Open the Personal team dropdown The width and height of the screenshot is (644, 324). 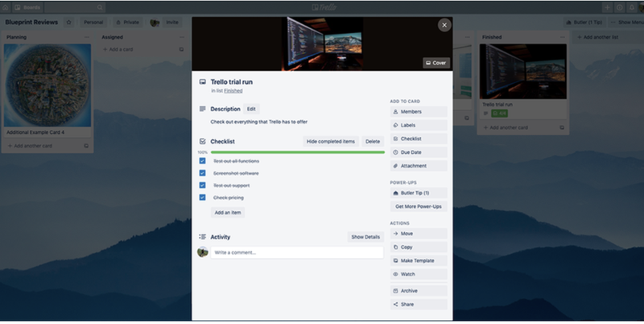click(93, 23)
